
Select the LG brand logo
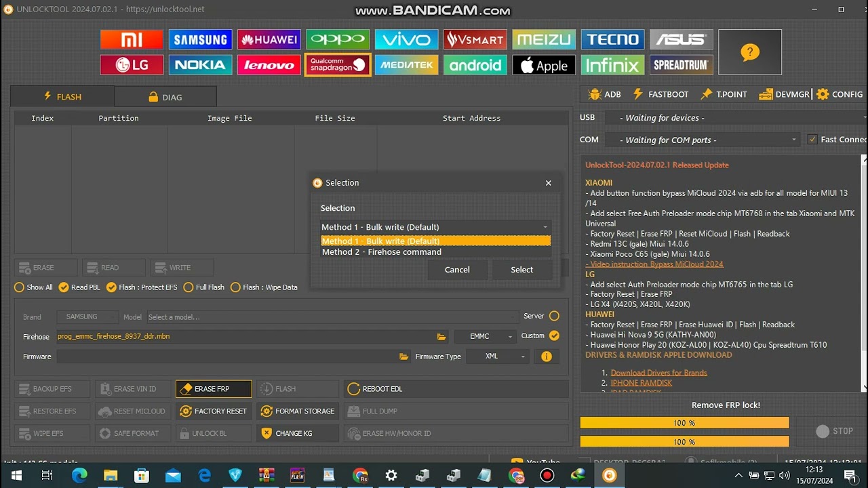tap(132, 65)
